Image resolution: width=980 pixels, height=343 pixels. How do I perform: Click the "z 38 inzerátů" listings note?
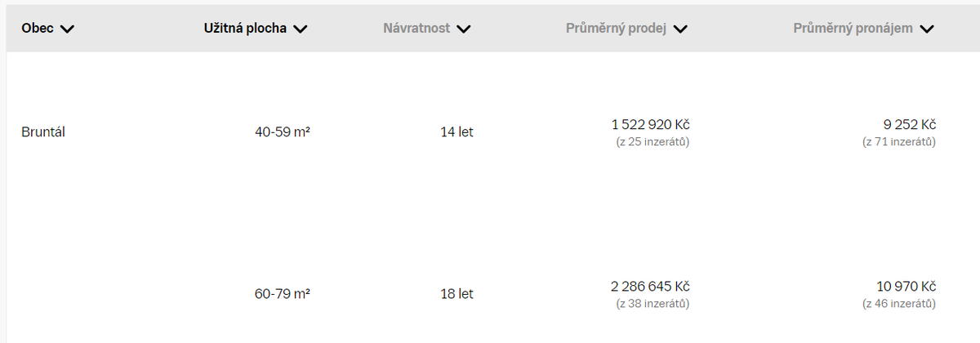(x=653, y=304)
